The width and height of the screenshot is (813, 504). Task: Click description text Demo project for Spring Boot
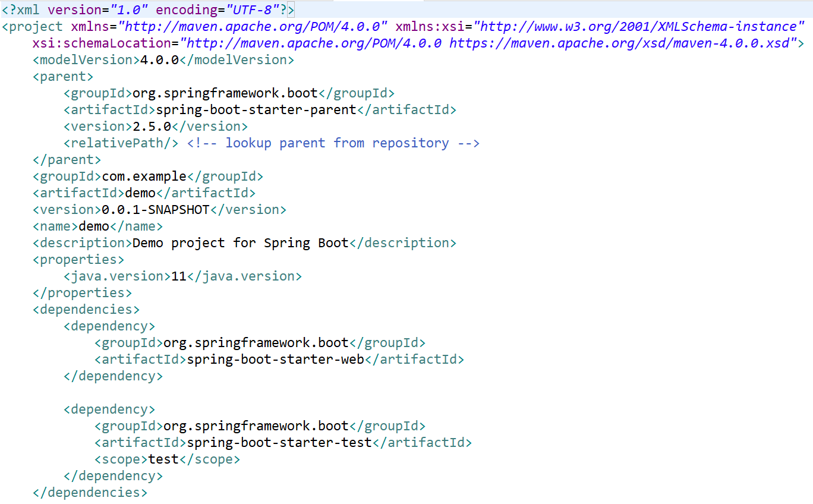click(241, 242)
